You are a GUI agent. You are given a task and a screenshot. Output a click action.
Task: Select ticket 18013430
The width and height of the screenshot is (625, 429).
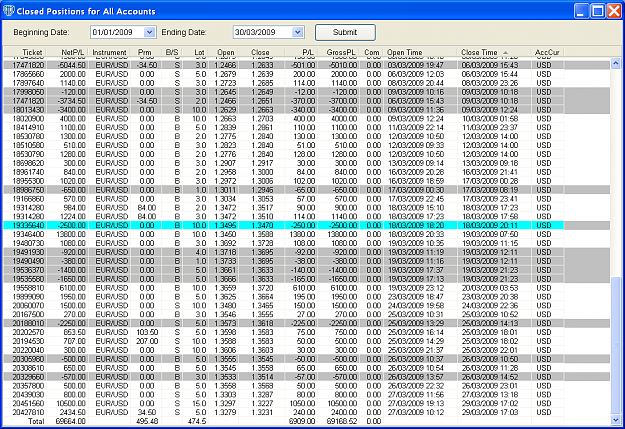coord(28,110)
